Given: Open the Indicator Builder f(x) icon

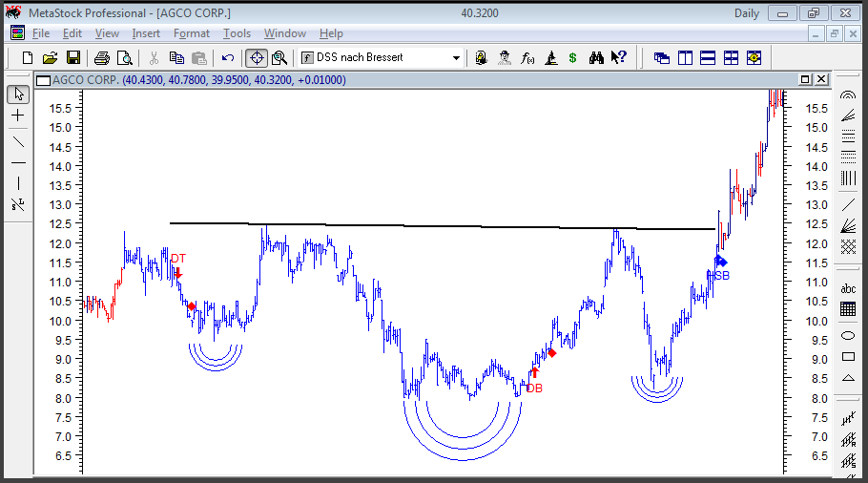Looking at the screenshot, I should [x=527, y=57].
